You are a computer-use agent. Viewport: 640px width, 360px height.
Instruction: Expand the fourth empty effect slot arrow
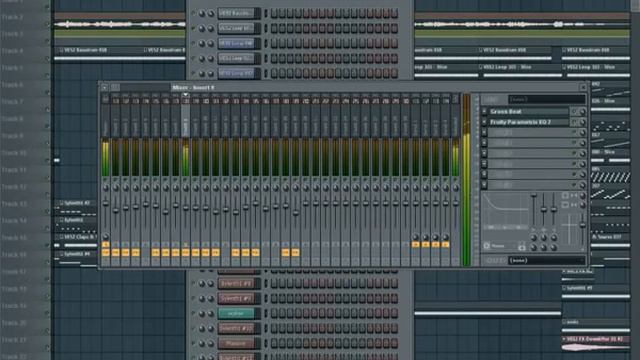pyautogui.click(x=484, y=143)
